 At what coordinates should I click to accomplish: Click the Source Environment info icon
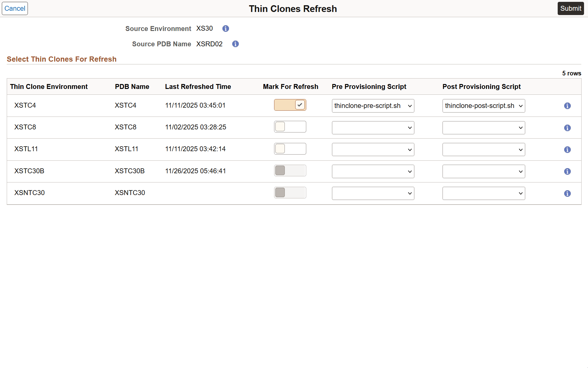click(x=226, y=29)
